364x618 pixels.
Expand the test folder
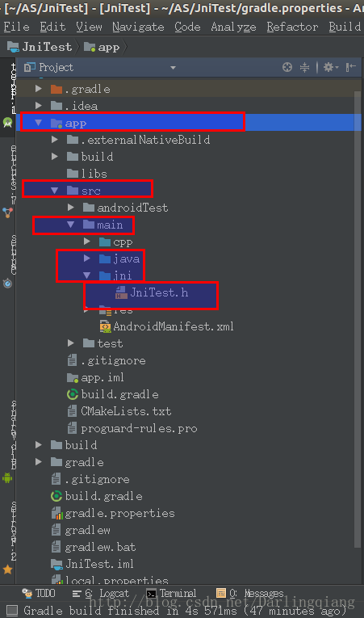tap(71, 343)
